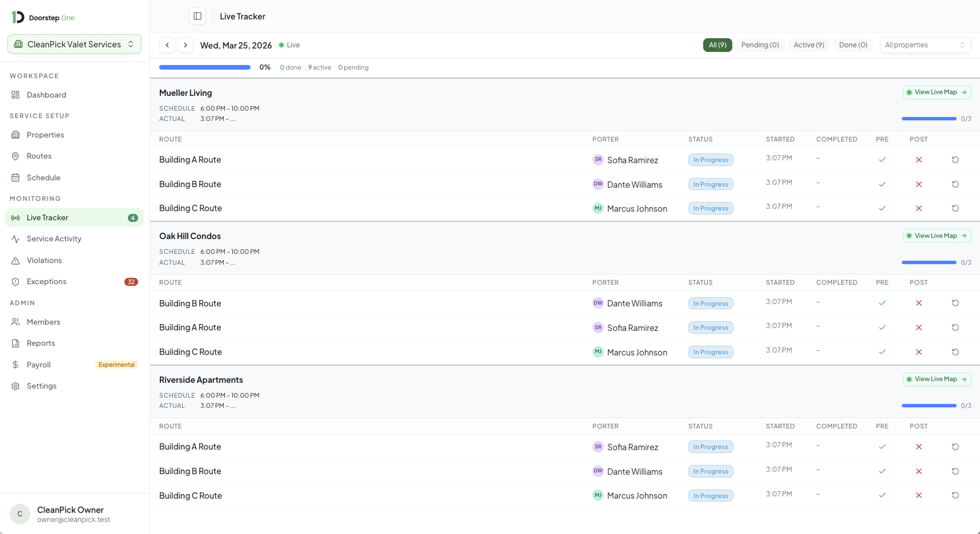Click the overall progress bar at 0%
This screenshot has height=534, width=980.
click(205, 67)
